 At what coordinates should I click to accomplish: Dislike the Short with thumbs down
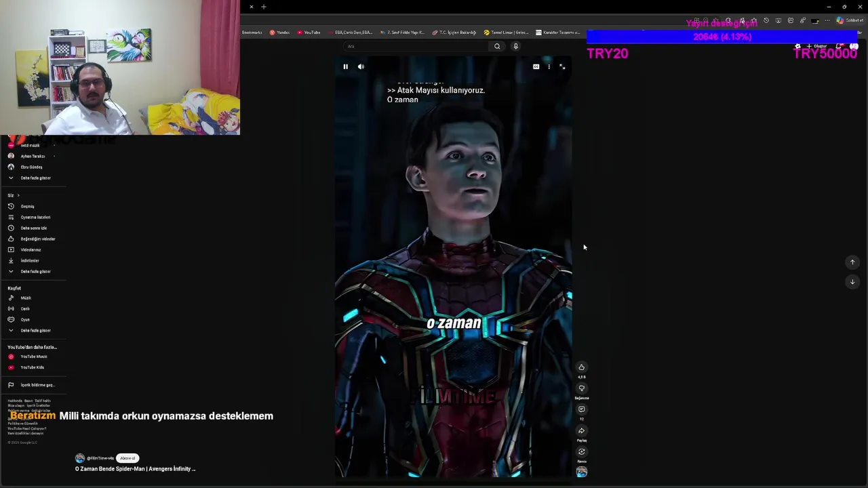tap(581, 388)
